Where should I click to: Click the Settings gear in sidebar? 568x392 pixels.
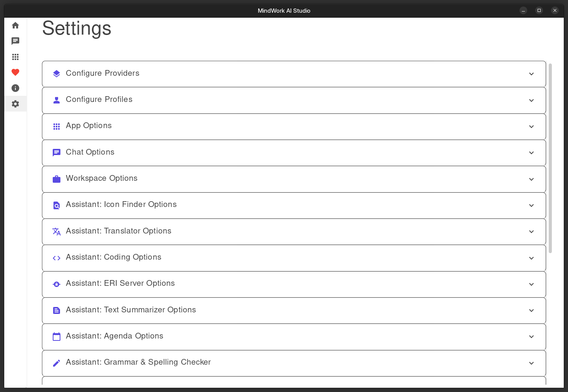[15, 104]
